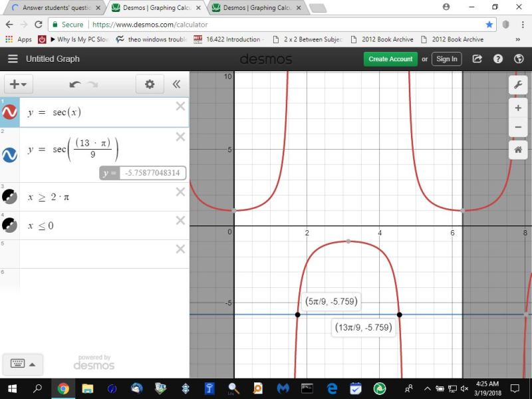Redo the last expression change
The image size is (532, 399).
pyautogui.click(x=92, y=84)
